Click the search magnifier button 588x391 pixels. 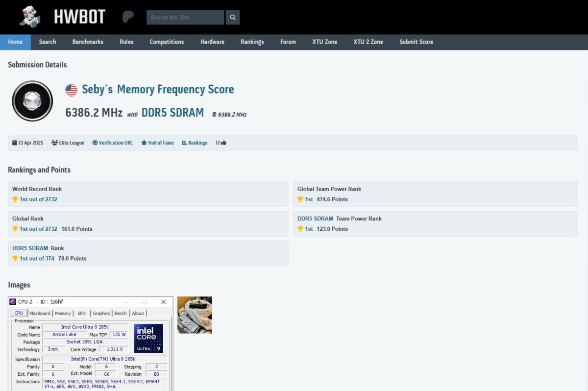(x=233, y=18)
